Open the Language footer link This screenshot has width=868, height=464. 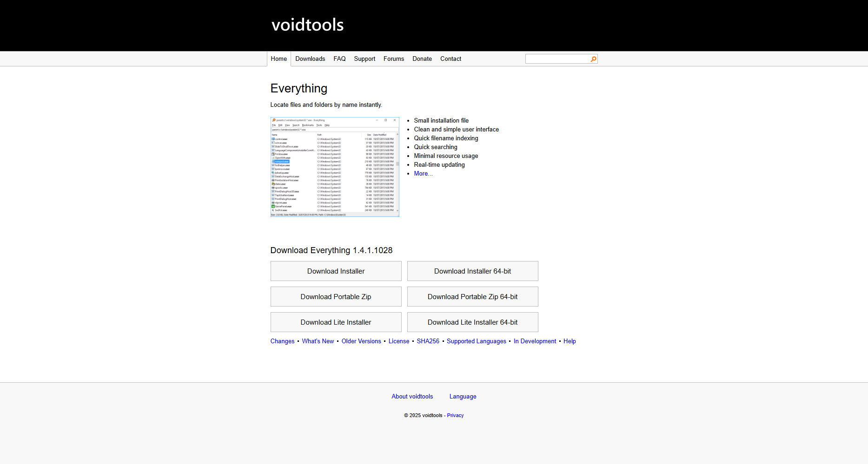[463, 397]
